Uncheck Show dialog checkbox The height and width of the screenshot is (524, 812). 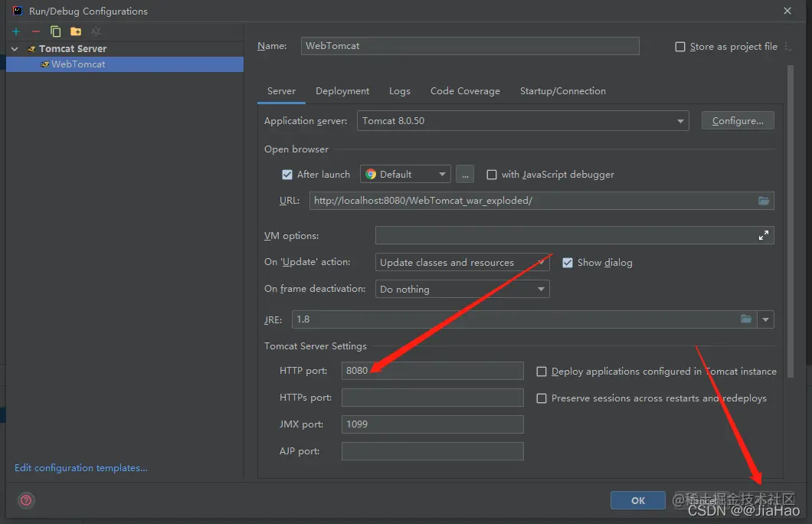568,263
